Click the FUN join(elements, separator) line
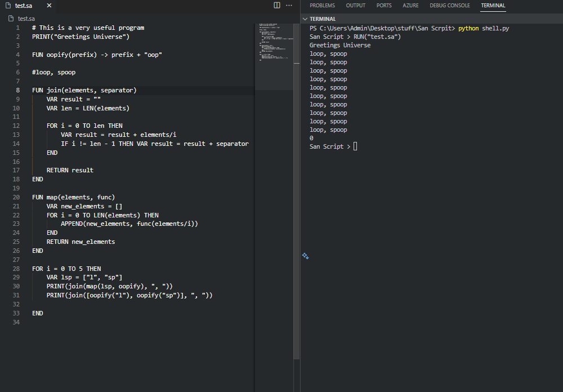This screenshot has height=392, width=563. coord(84,90)
